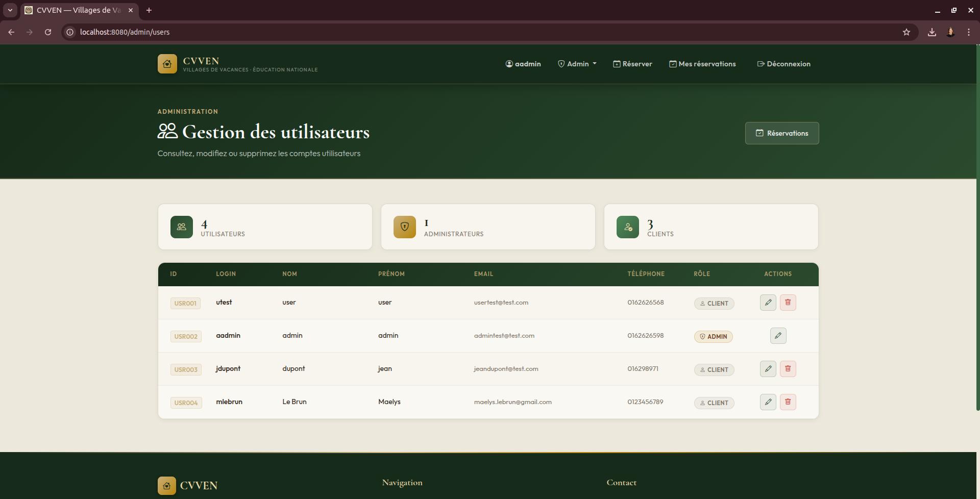Bookmark this page with star icon
This screenshot has width=980, height=499.
pyautogui.click(x=906, y=32)
